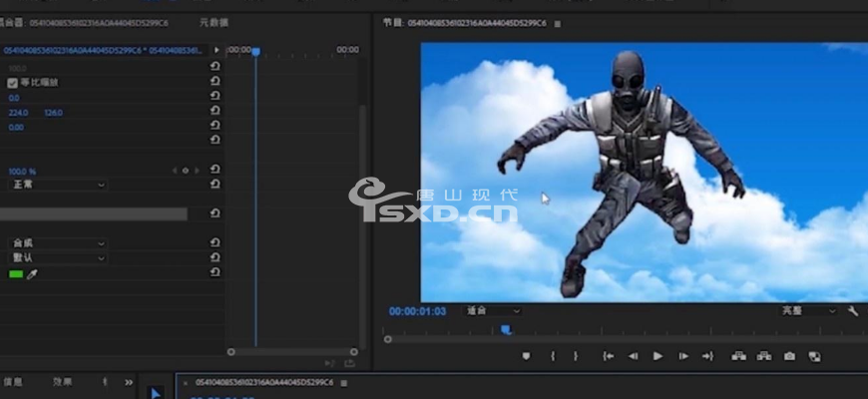
Task: Open the 完整 playback resolution dropdown
Action: [808, 311]
